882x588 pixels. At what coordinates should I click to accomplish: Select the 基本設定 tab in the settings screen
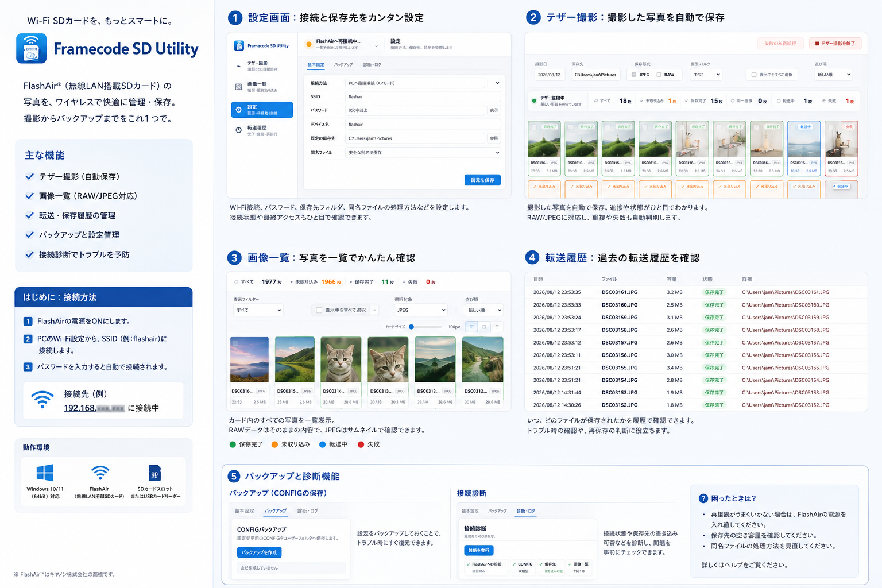tap(316, 65)
